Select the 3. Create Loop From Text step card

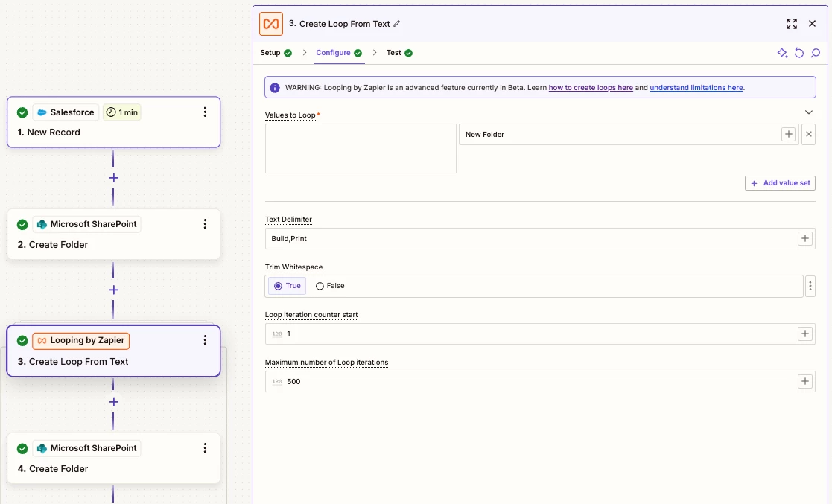pos(113,351)
